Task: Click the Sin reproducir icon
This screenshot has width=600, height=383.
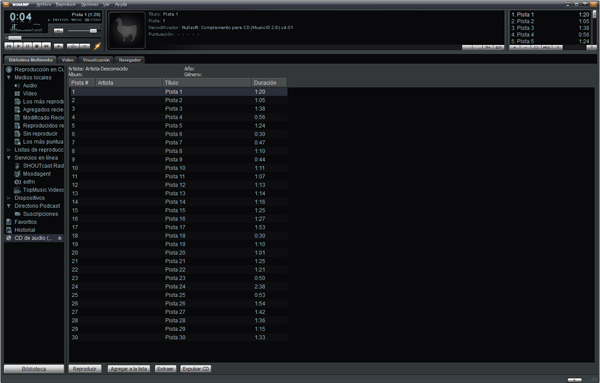Action: [x=17, y=134]
